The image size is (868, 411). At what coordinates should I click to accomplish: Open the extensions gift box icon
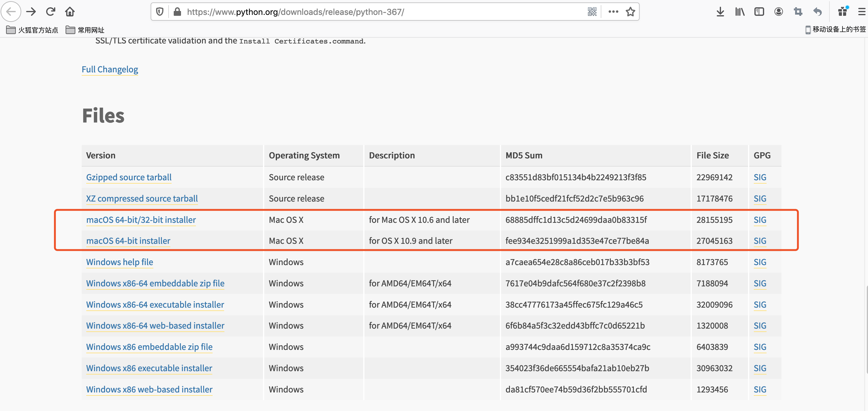click(x=843, y=12)
